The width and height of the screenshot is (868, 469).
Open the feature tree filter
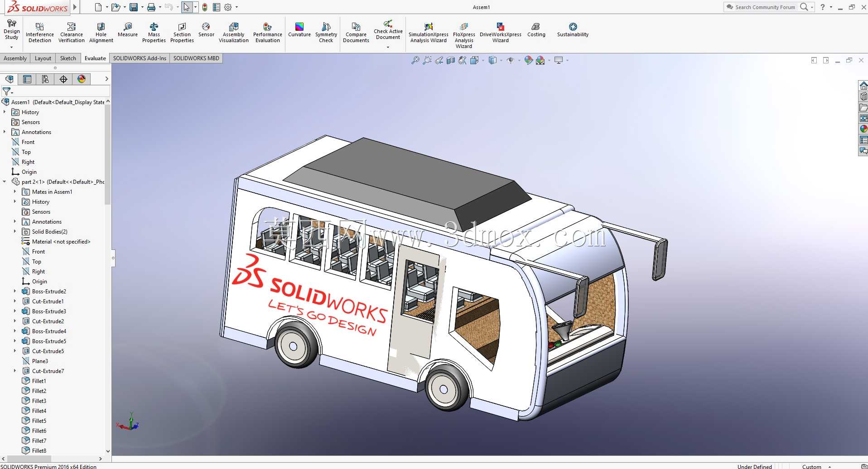coord(7,91)
